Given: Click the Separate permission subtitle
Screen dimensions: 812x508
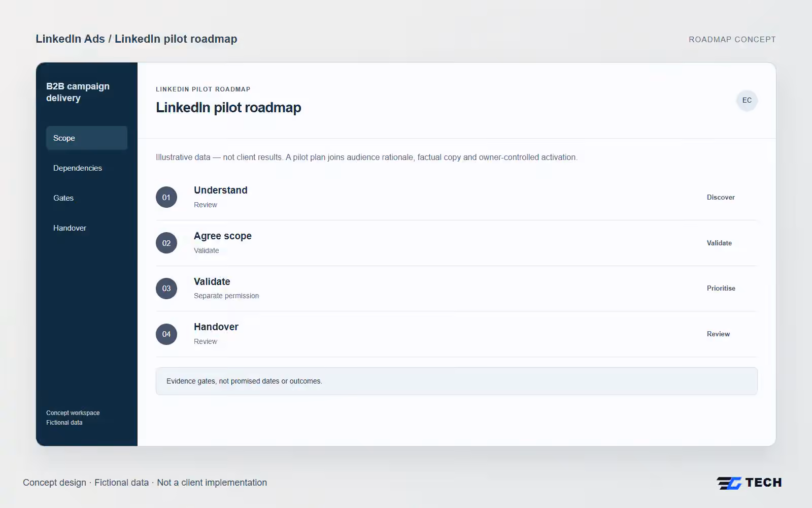Looking at the screenshot, I should [x=226, y=296].
